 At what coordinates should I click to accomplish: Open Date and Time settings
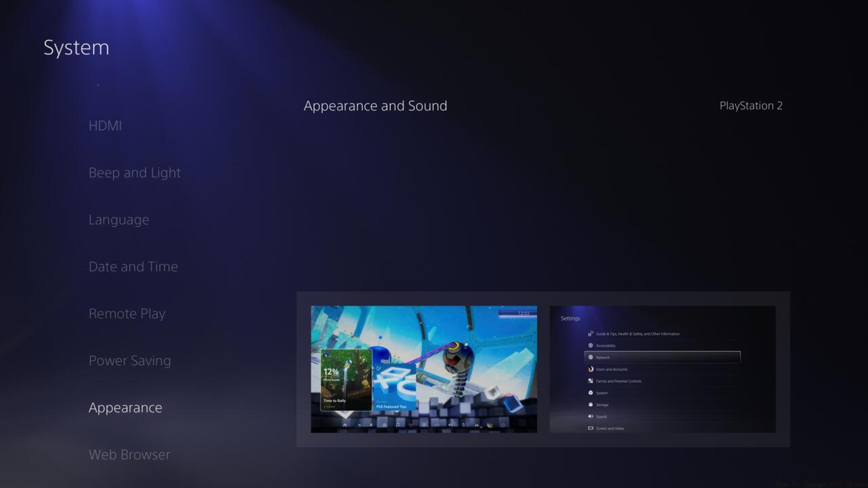[x=133, y=266]
